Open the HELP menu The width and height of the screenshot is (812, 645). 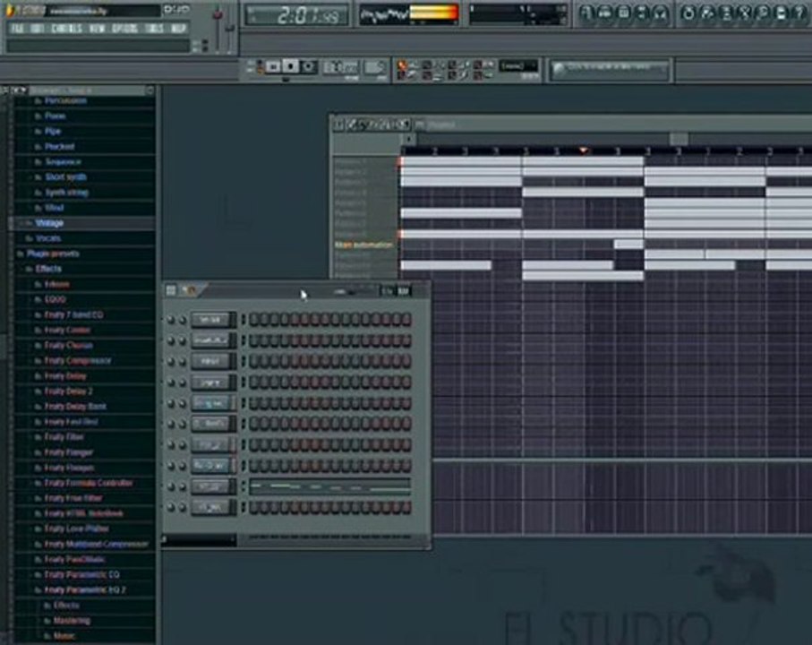[x=177, y=28]
